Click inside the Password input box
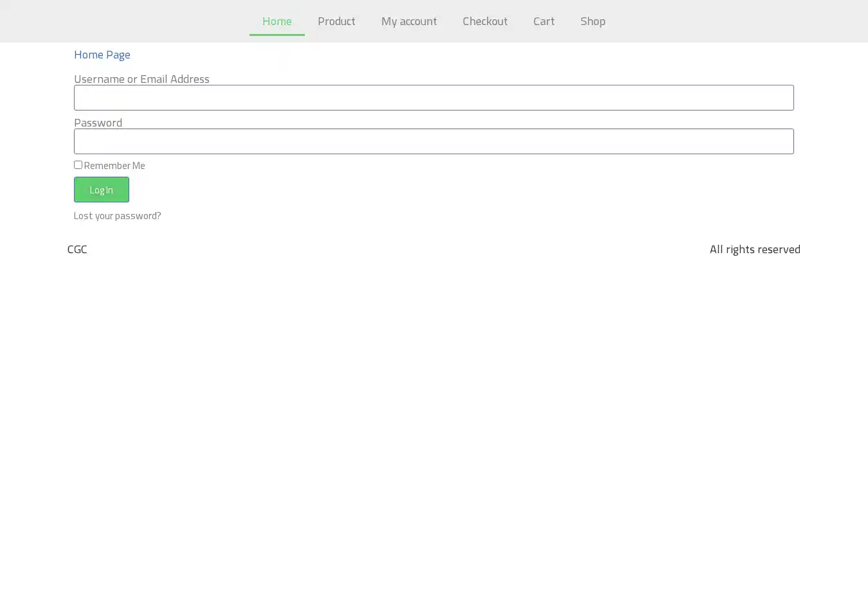The height and width of the screenshot is (604, 868). [x=433, y=141]
